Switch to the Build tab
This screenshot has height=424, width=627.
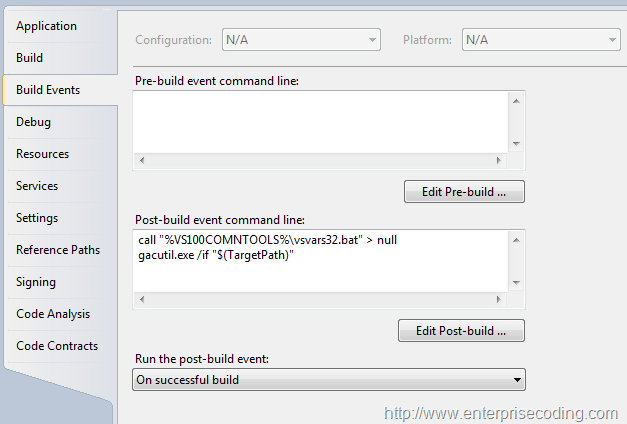(61, 58)
